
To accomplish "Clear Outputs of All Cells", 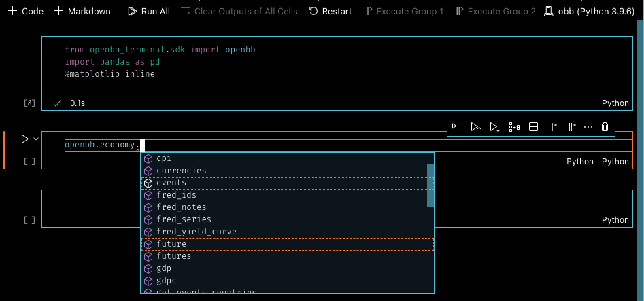I will point(239,11).
